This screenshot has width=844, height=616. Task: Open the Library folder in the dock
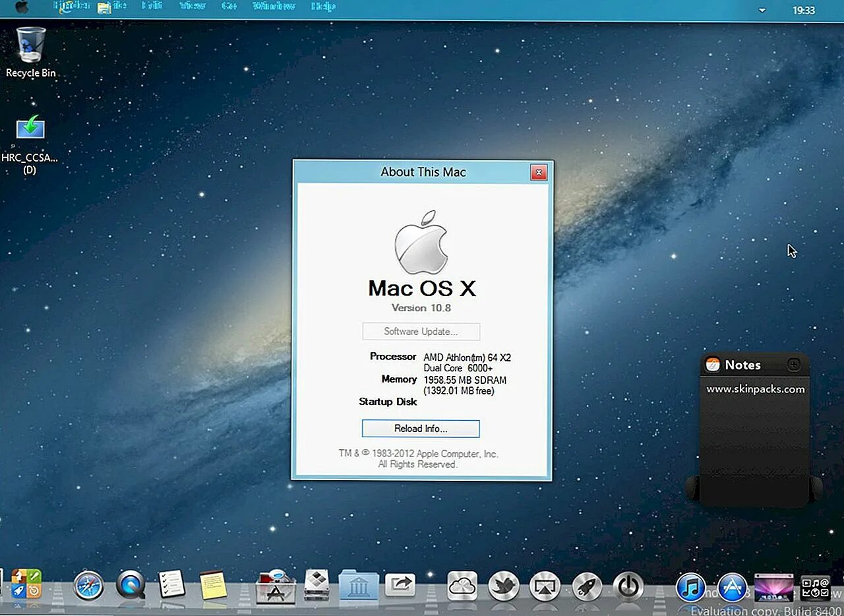(x=359, y=586)
